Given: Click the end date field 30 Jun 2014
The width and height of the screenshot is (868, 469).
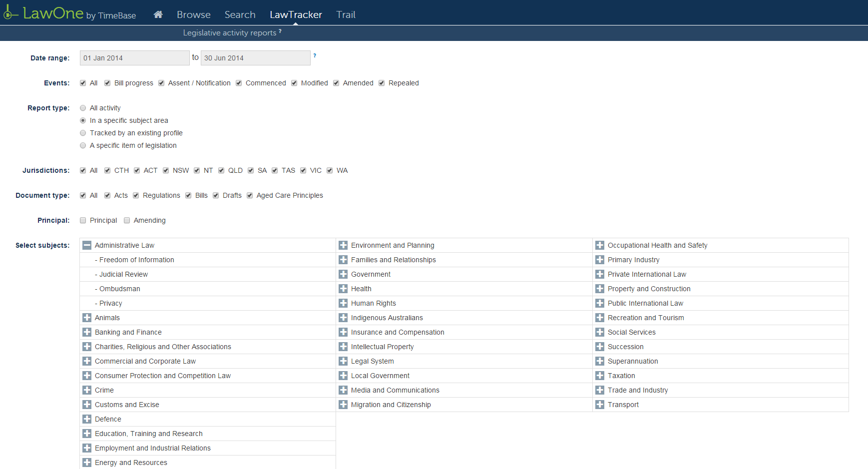Looking at the screenshot, I should tap(256, 58).
